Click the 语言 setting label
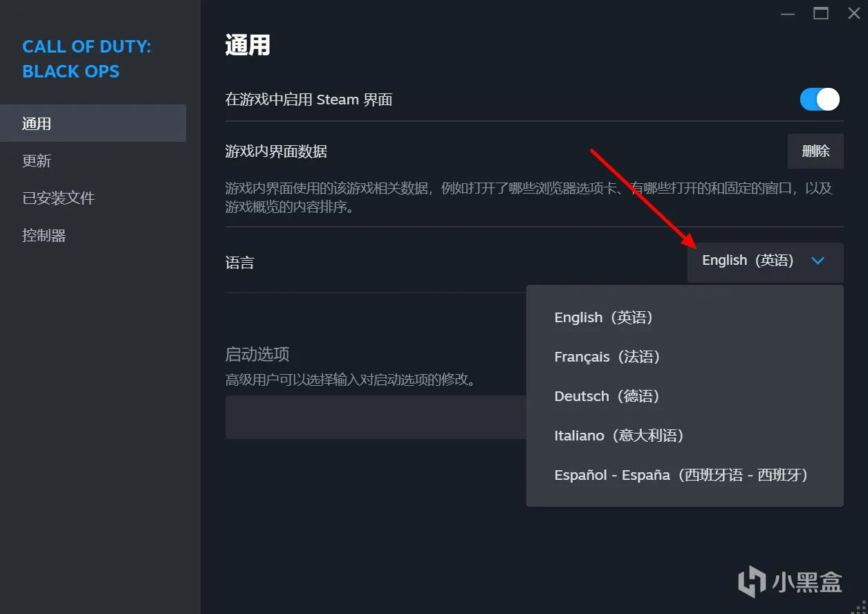868x614 pixels. click(240, 263)
